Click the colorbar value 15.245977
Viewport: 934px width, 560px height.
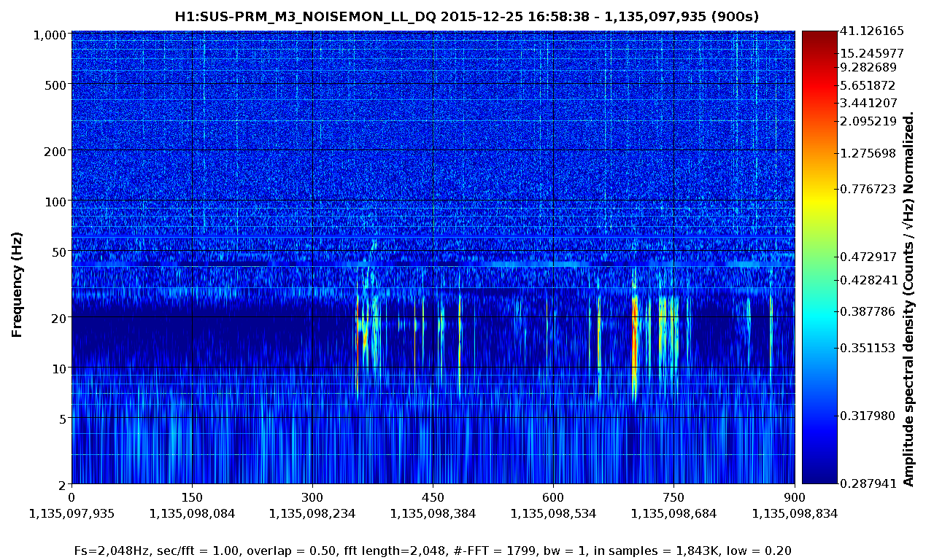(x=871, y=53)
